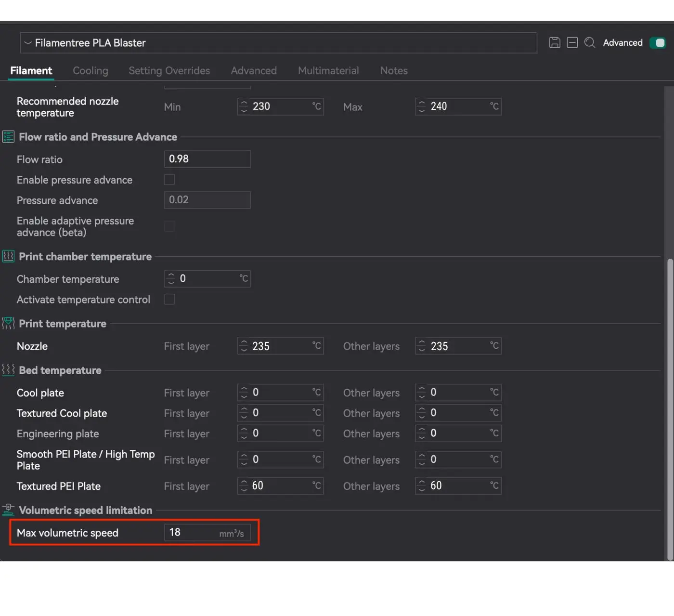Toggle the Advanced mode switch
The height and width of the screenshot is (616, 674).
tap(658, 43)
